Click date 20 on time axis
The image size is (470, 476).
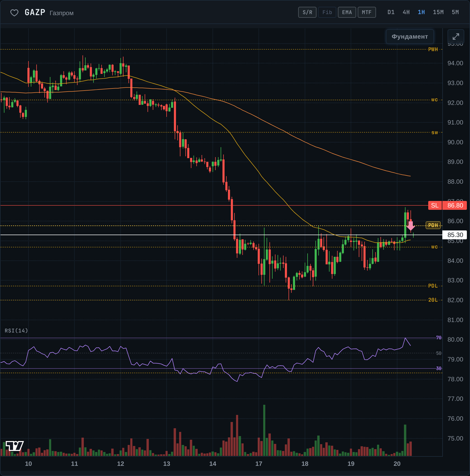[x=397, y=464]
